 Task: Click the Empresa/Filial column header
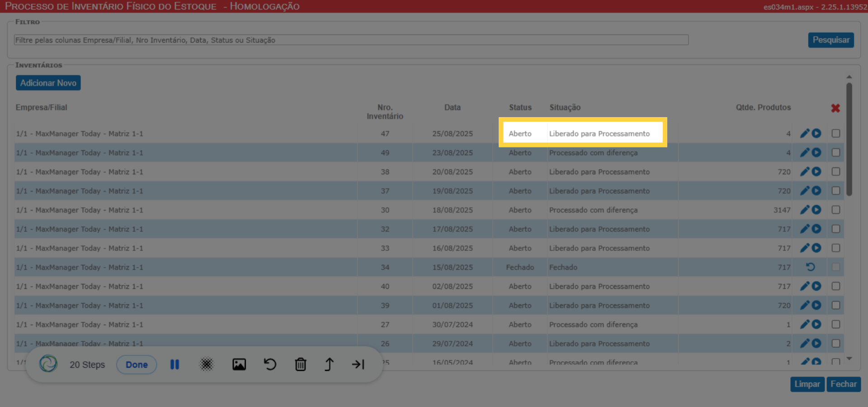[41, 108]
